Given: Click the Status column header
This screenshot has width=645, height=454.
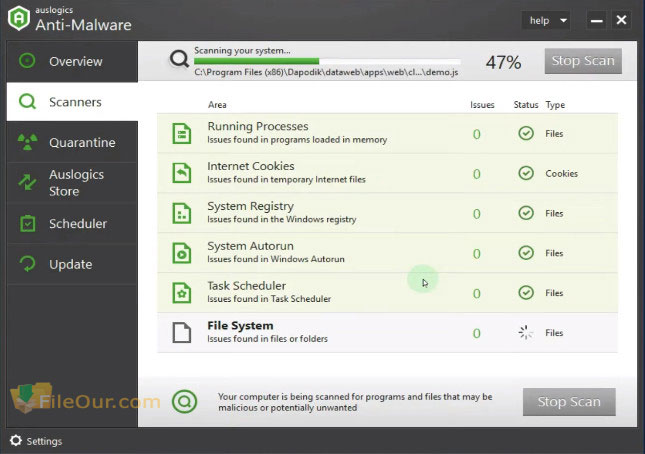Looking at the screenshot, I should point(526,105).
